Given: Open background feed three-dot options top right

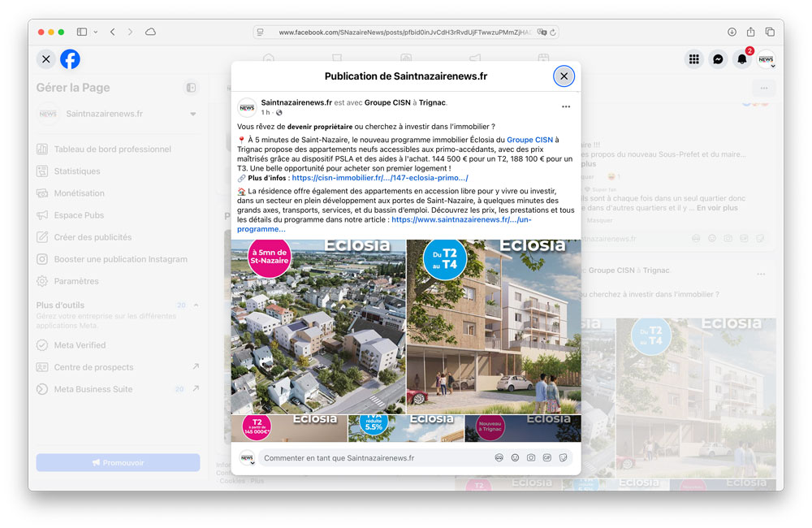Looking at the screenshot, I should click(x=764, y=88).
